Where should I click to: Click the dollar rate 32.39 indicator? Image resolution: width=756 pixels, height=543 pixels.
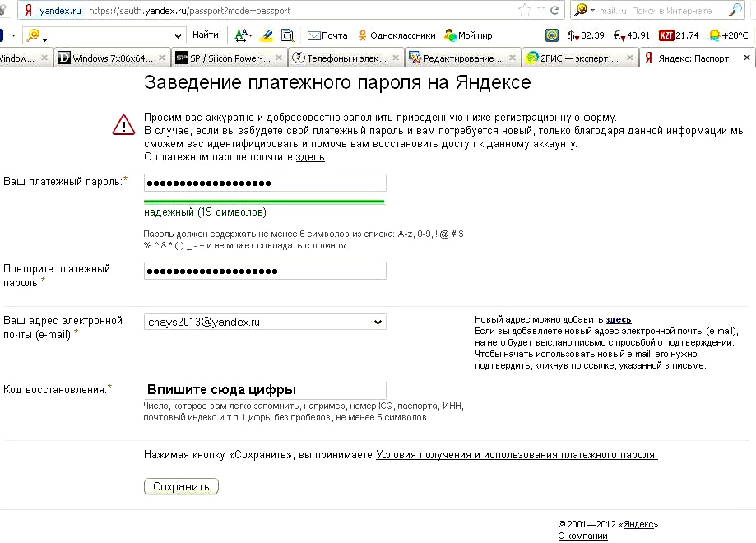point(586,35)
